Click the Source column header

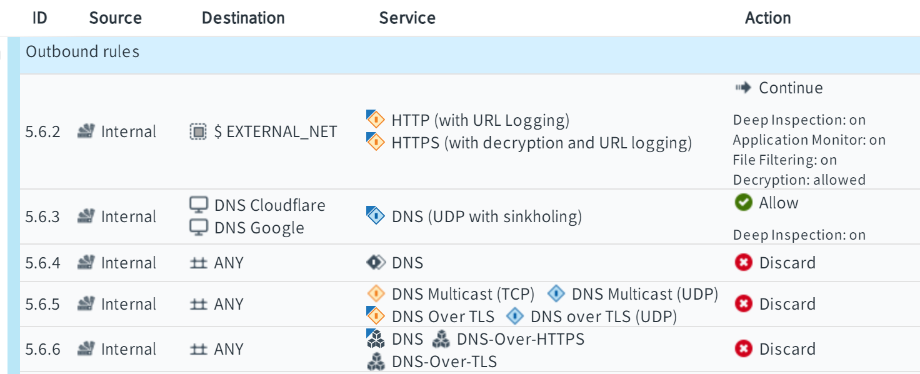116,18
